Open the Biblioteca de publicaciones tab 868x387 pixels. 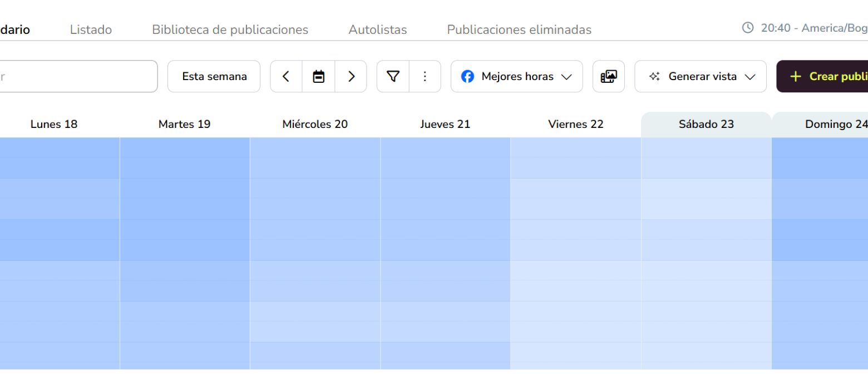coord(230,29)
